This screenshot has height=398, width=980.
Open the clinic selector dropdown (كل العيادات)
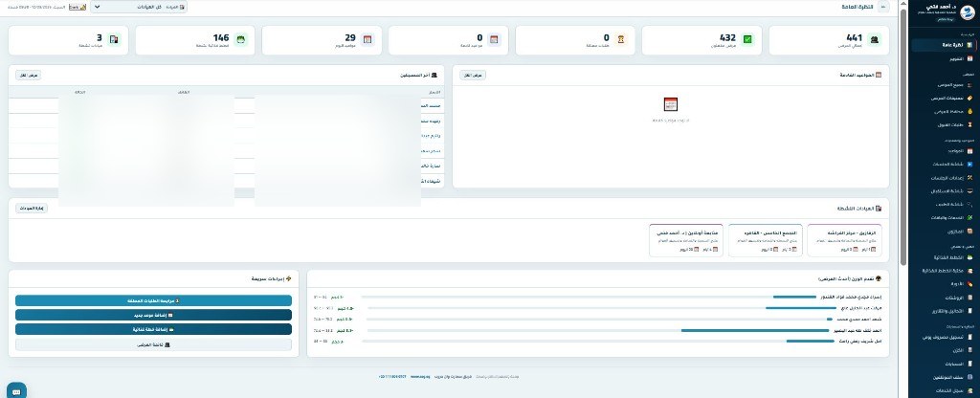[x=139, y=7]
